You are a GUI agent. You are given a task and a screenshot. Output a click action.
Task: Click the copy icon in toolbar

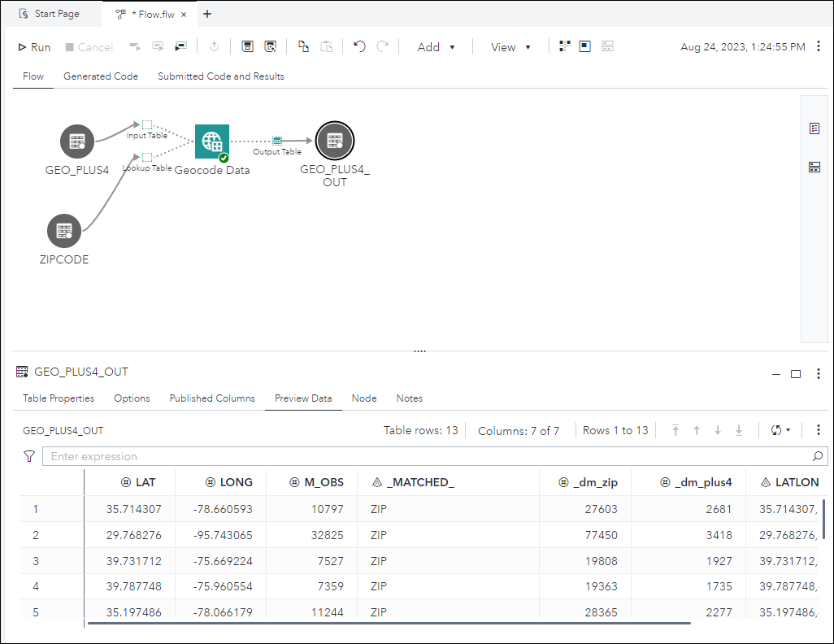tap(303, 47)
